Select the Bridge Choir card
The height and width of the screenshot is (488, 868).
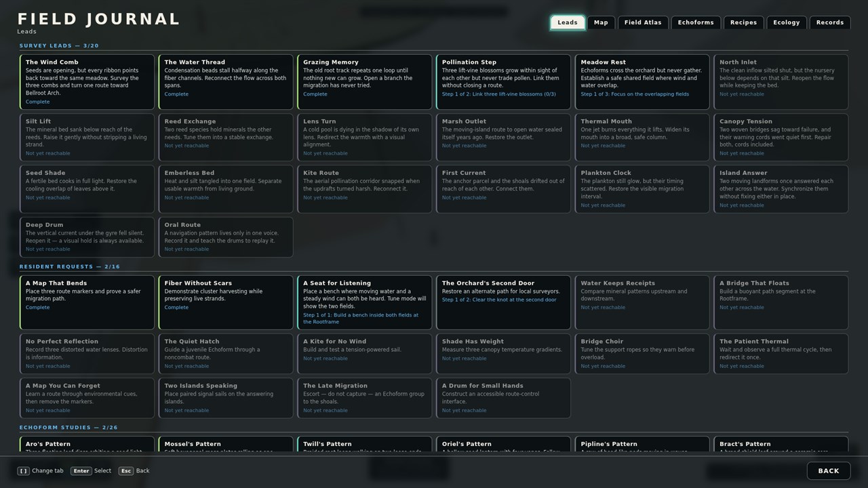pyautogui.click(x=642, y=354)
